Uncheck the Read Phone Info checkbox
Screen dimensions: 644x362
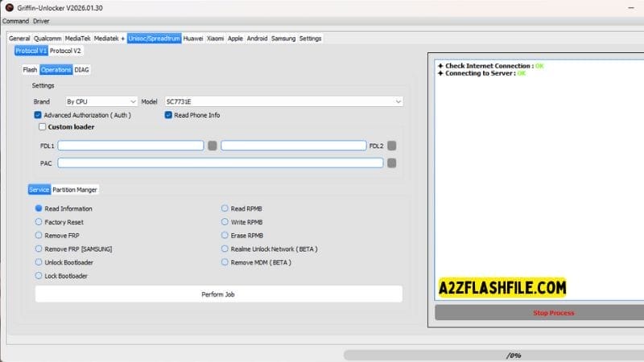168,115
